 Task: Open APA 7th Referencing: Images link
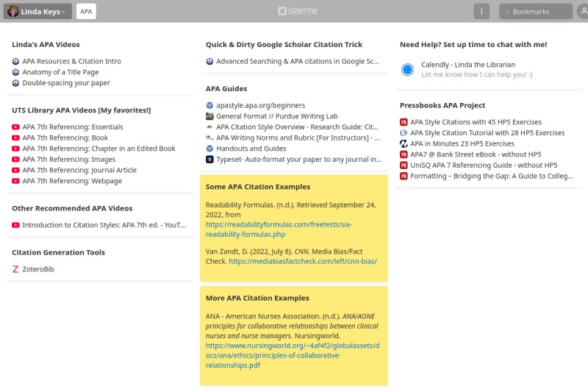point(68,160)
